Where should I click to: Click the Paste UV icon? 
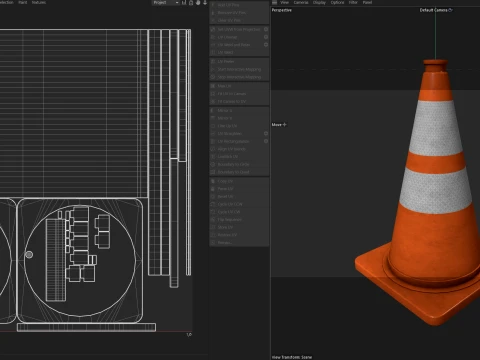click(213, 189)
